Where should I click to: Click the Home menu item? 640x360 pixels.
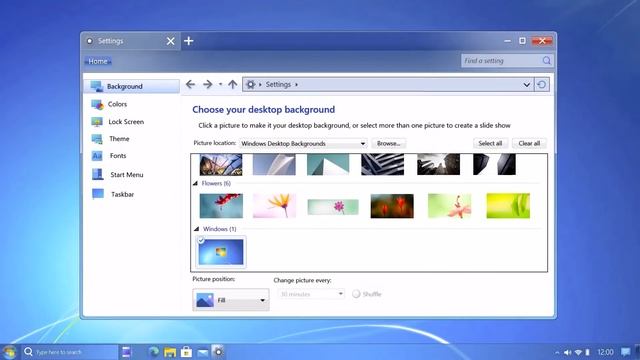click(98, 61)
